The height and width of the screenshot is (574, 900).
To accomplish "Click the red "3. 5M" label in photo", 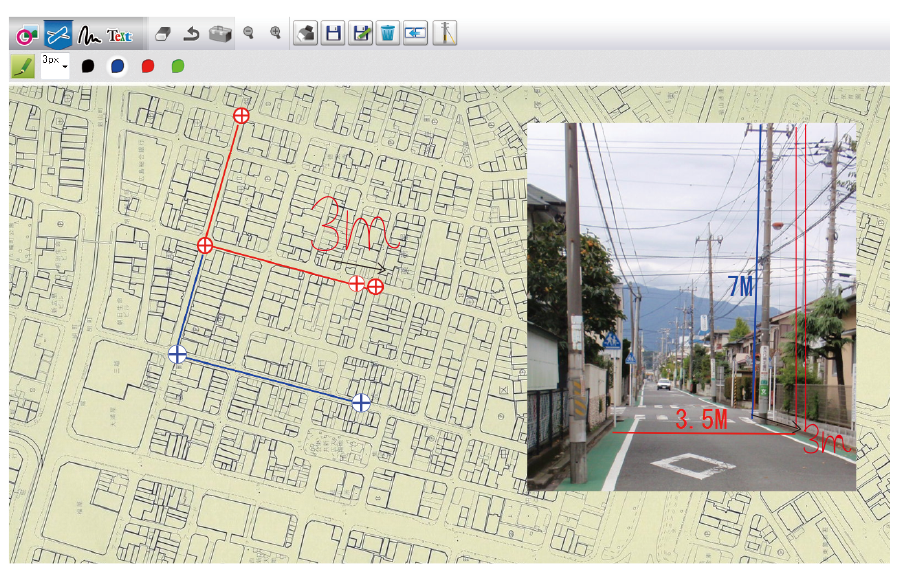I will [701, 420].
